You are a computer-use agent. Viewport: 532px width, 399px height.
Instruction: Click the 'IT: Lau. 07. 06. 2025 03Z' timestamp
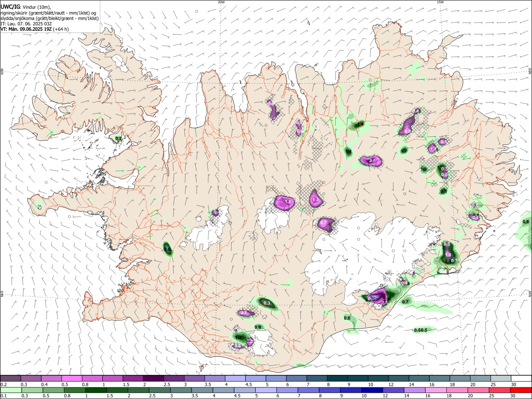pos(26,24)
